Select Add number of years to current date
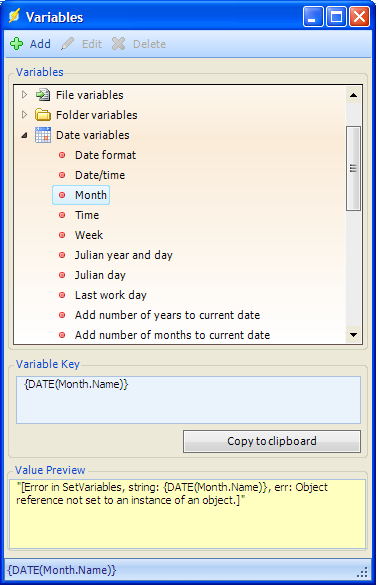 (x=167, y=315)
